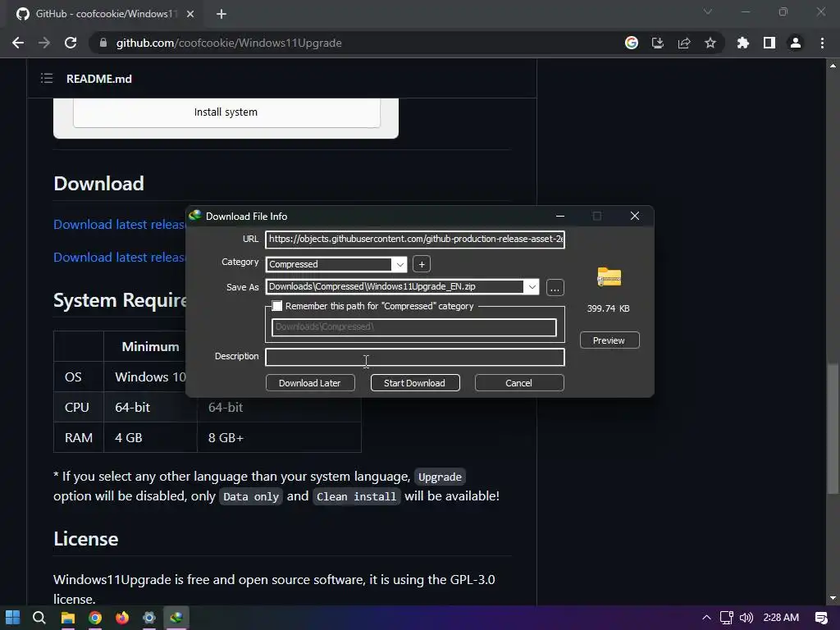The width and height of the screenshot is (840, 630).
Task: Click the Start Download button
Action: (414, 383)
